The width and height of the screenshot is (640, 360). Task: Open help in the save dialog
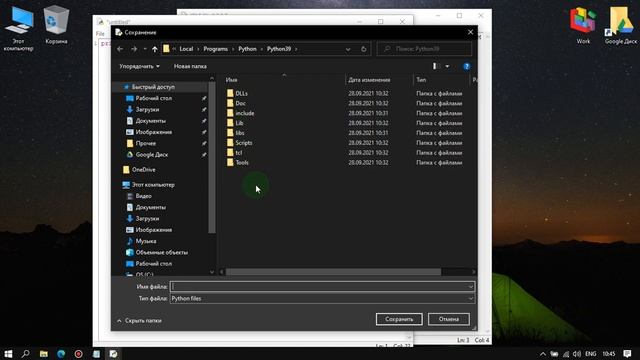(x=467, y=66)
